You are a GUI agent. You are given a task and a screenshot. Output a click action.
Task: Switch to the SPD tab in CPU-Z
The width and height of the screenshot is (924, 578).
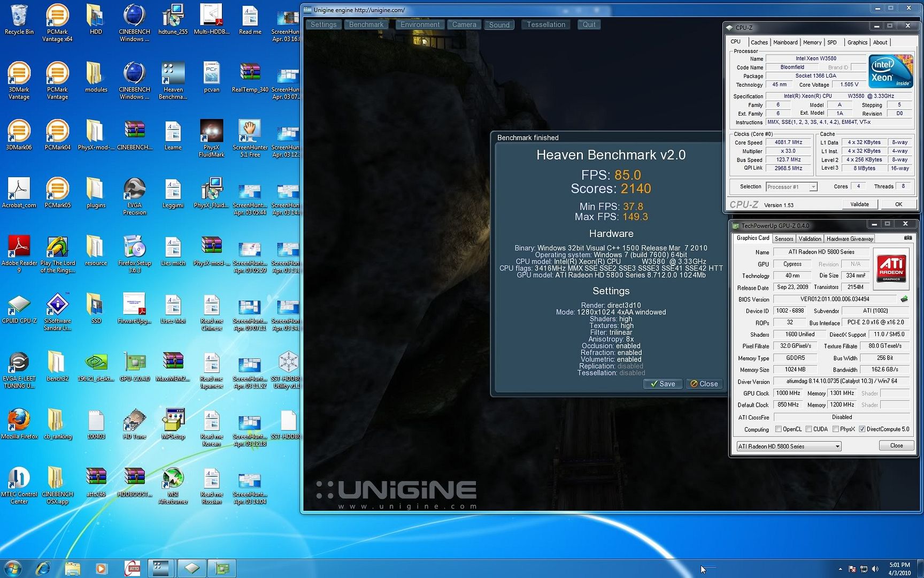pyautogui.click(x=832, y=42)
